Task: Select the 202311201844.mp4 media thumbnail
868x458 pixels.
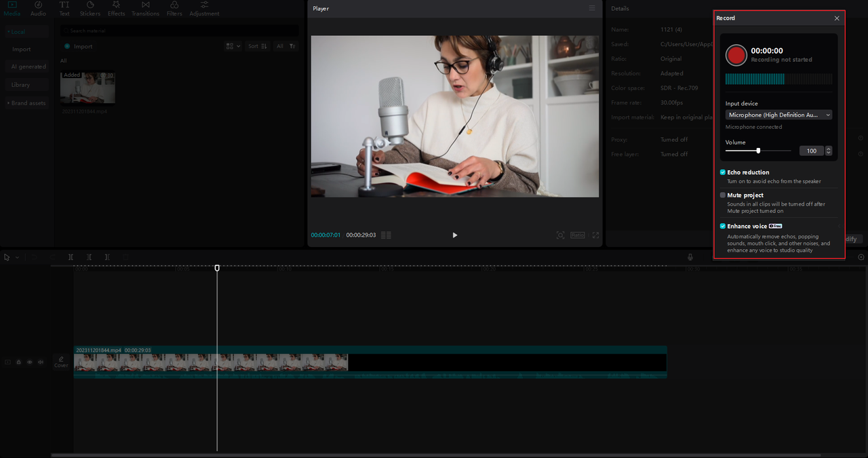Action: [87, 88]
